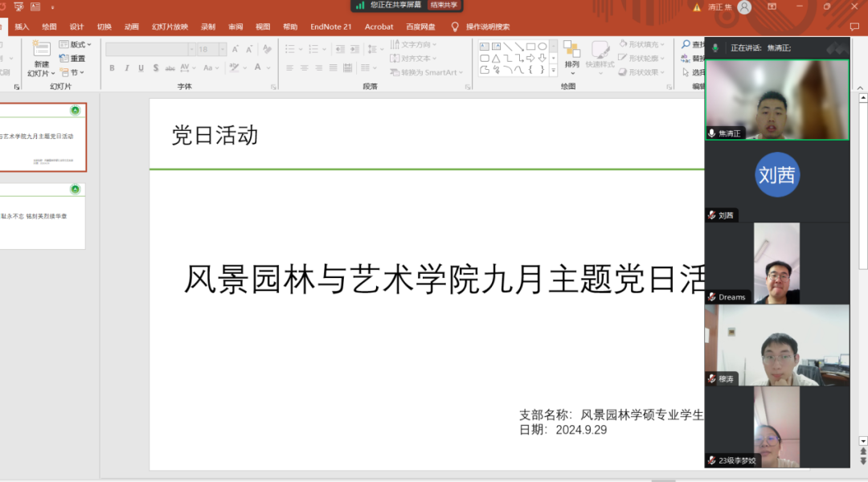Open the Design (设计) ribbon tab
The height and width of the screenshot is (482, 868).
[x=76, y=27]
